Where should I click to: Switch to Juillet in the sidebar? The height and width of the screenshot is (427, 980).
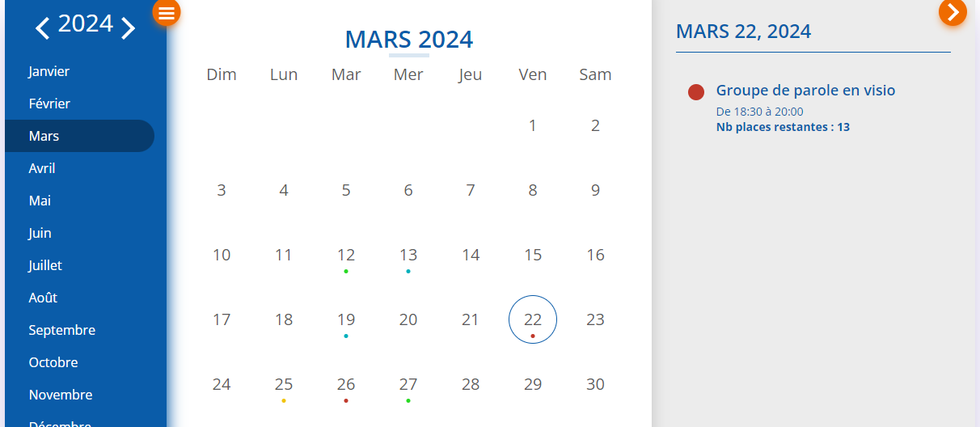(45, 265)
